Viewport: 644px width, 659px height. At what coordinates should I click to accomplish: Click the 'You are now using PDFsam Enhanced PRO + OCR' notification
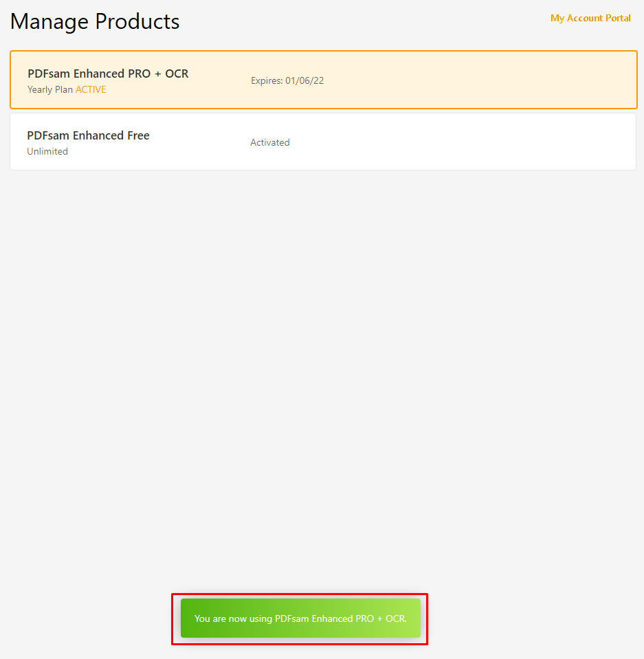pos(300,618)
